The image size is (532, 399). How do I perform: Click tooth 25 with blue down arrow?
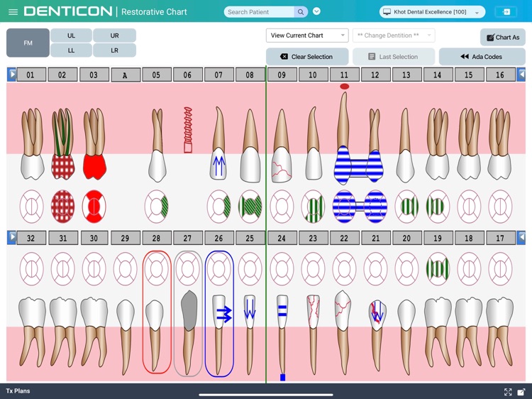coord(250,334)
